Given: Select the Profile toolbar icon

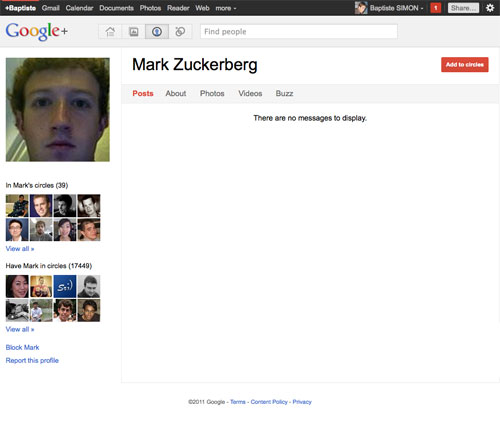Looking at the screenshot, I should click(157, 32).
